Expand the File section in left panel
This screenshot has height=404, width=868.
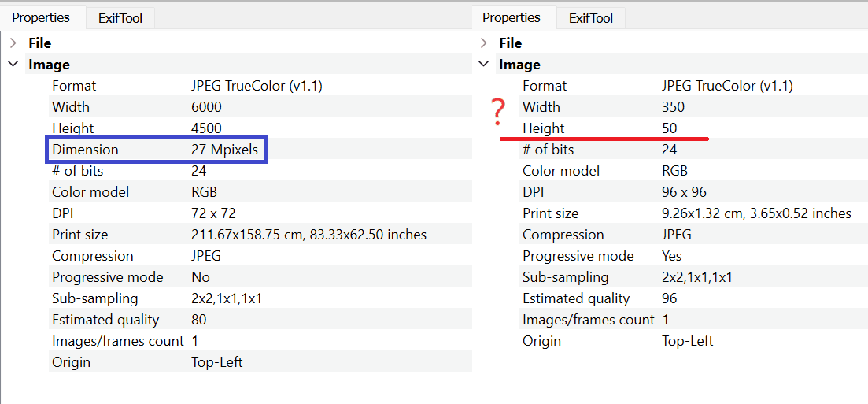13,43
